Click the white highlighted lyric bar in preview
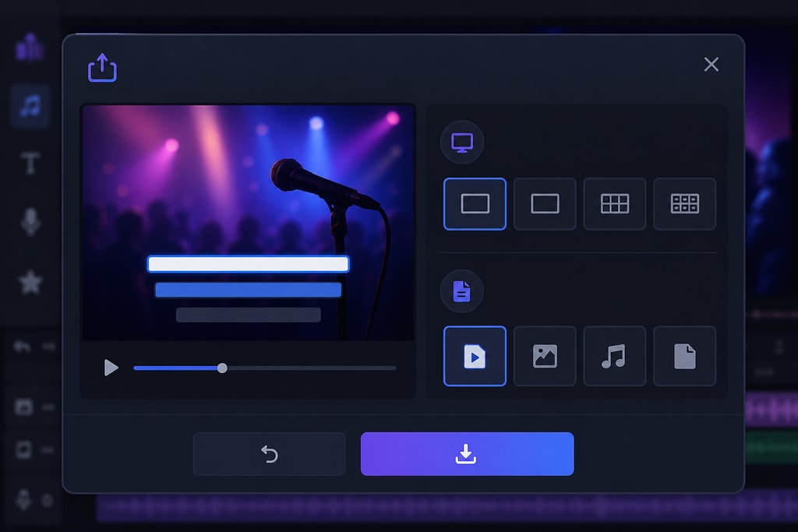Image resolution: width=798 pixels, height=532 pixels. coord(249,264)
